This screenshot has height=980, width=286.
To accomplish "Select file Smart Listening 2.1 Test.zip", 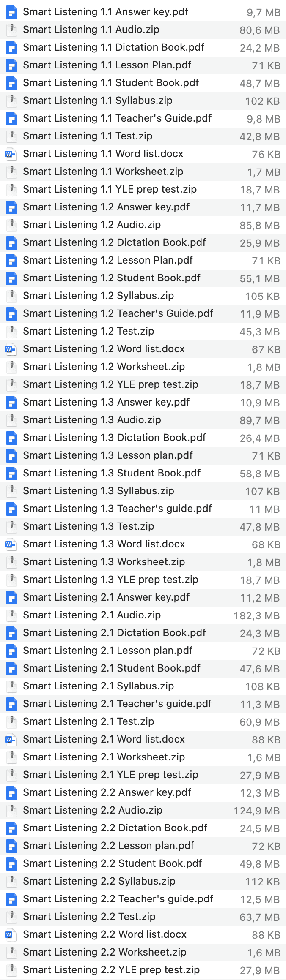I will (143, 722).
